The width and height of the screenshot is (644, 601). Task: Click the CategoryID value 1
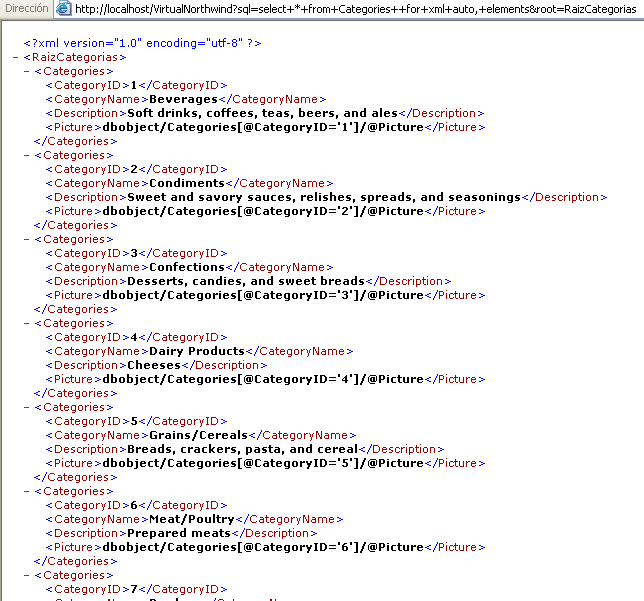pyautogui.click(x=134, y=85)
